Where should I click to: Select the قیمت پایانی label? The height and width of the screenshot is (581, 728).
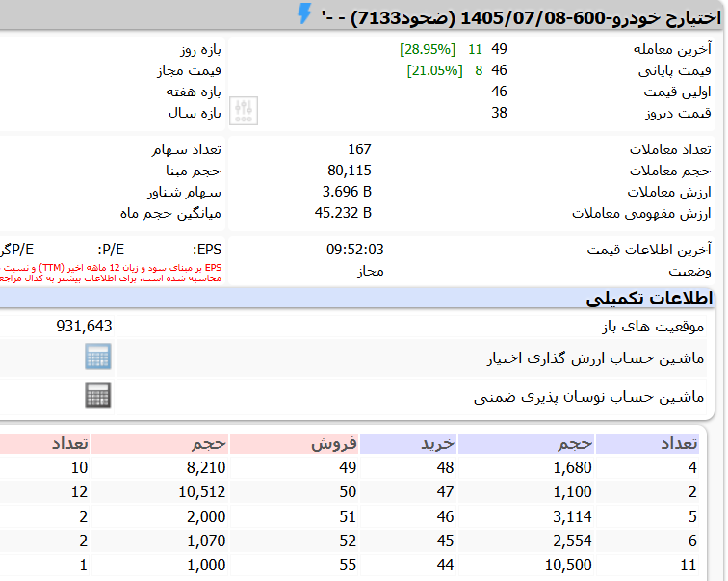click(675, 70)
